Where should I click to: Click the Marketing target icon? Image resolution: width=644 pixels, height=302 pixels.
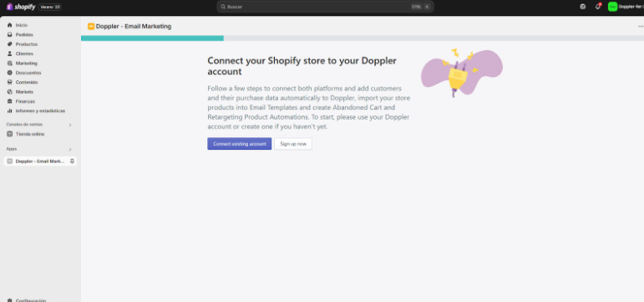[x=10, y=64]
